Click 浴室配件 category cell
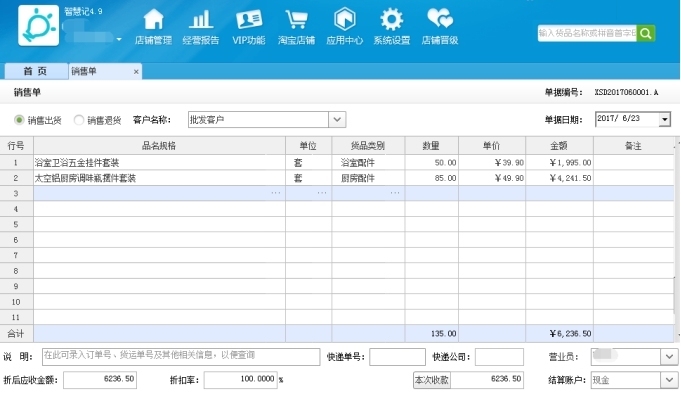681x394 pixels. tap(368, 163)
